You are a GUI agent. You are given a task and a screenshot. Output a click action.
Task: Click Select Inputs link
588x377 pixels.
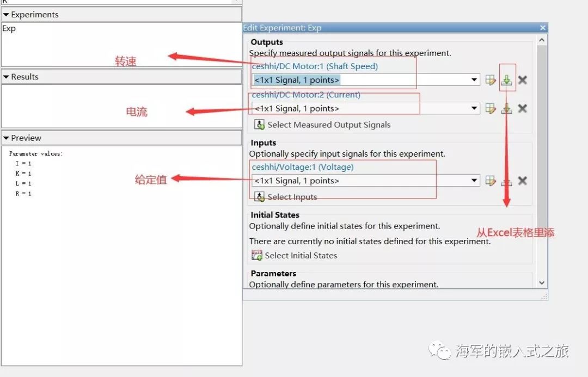[x=292, y=197]
